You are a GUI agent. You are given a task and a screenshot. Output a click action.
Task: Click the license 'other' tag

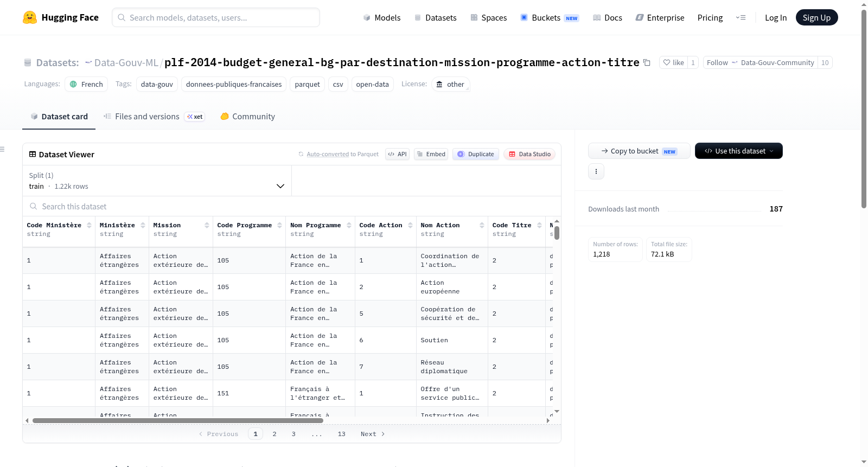tap(451, 84)
